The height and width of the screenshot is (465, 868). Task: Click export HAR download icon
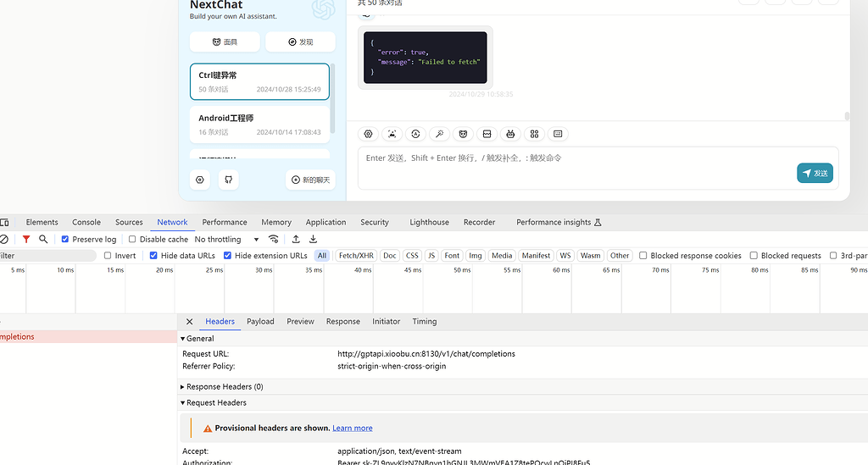(313, 240)
